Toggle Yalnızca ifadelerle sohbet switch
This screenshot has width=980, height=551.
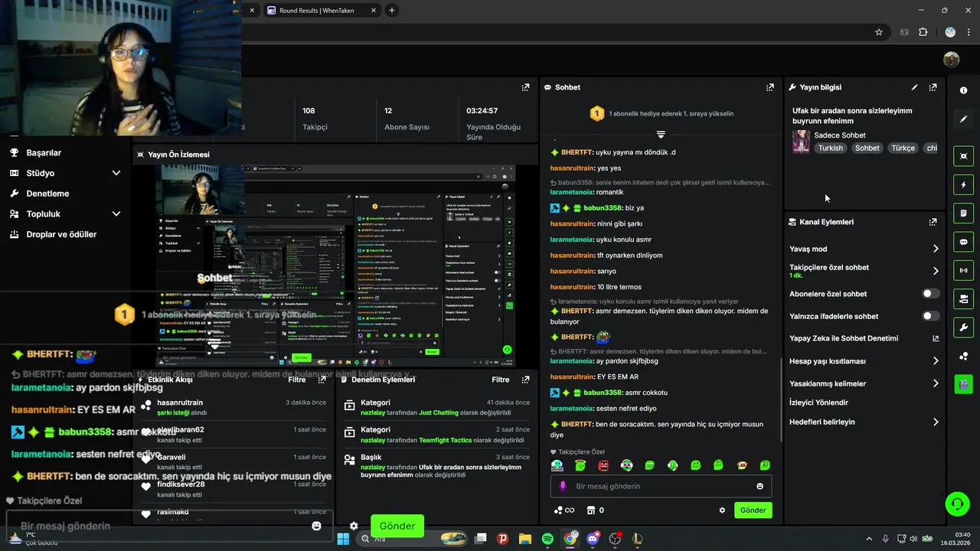(930, 316)
